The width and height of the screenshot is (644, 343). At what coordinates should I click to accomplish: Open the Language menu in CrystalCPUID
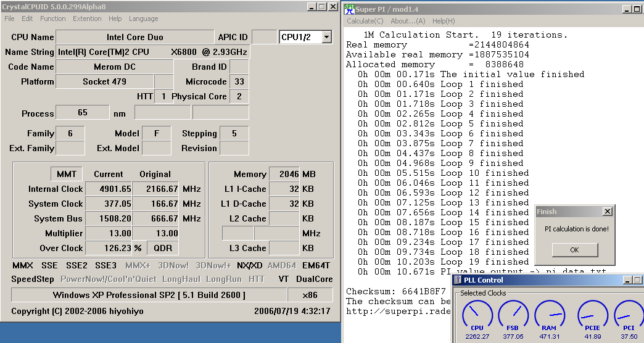point(143,19)
